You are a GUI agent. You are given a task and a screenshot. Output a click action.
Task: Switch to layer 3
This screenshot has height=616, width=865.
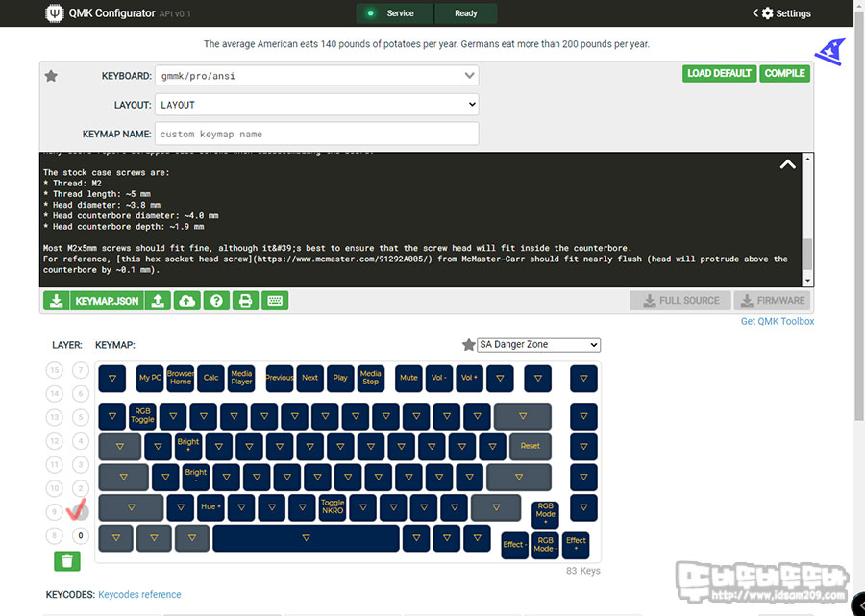[81, 464]
